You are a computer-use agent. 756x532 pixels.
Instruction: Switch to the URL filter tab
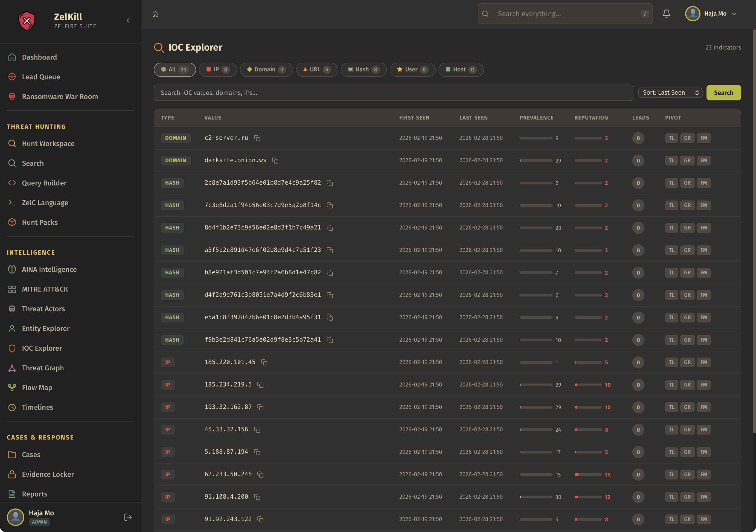[316, 69]
